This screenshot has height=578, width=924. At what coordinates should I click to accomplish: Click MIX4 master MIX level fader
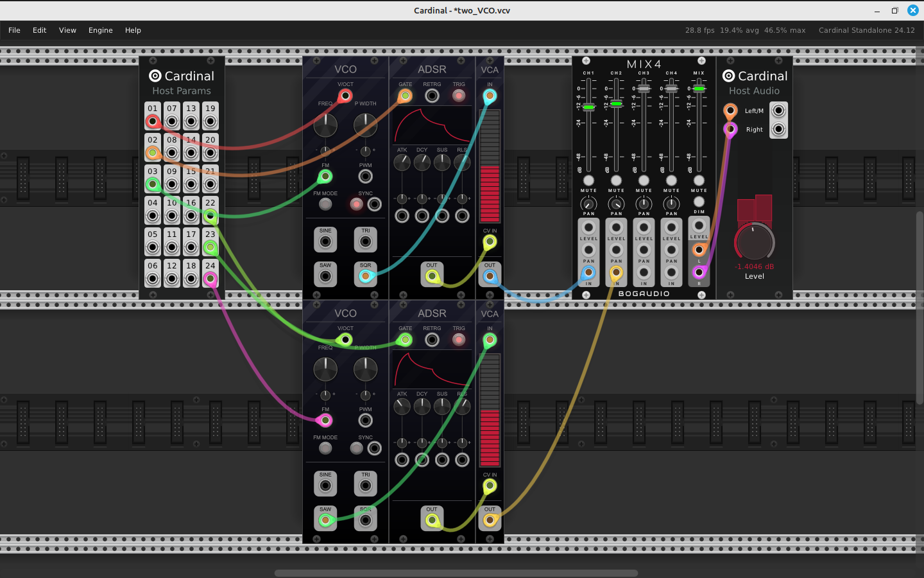click(x=699, y=89)
